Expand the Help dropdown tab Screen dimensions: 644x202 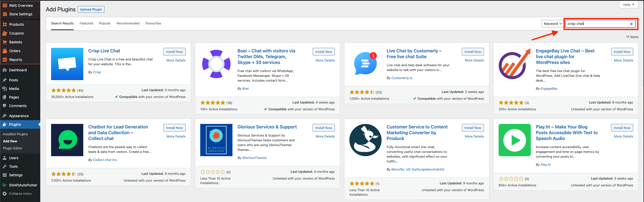point(629,5)
